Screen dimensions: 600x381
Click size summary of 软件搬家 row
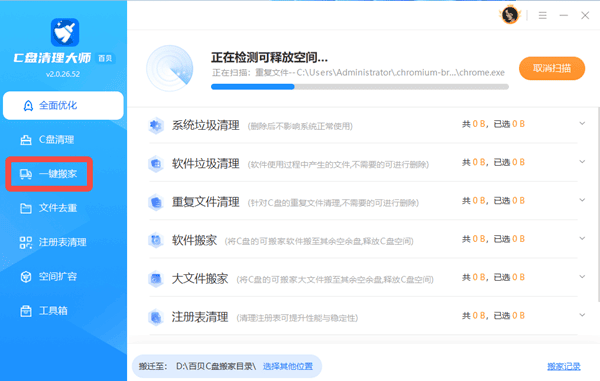click(x=494, y=239)
